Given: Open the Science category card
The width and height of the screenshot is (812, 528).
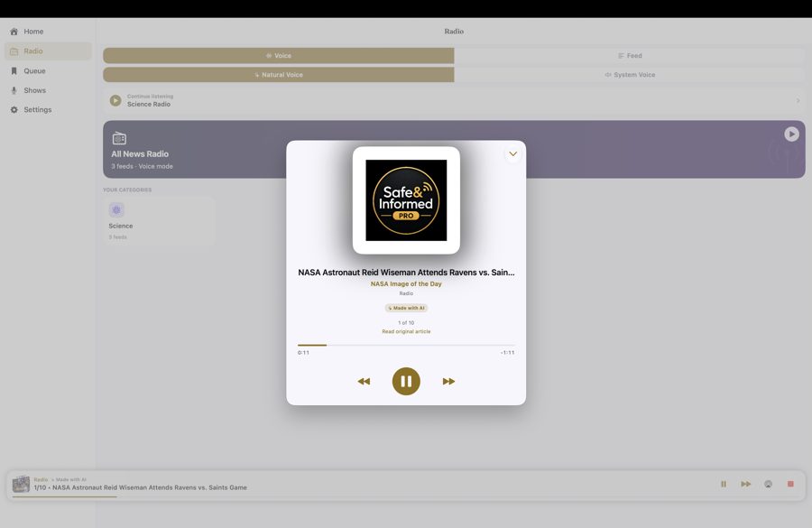Looking at the screenshot, I should (159, 220).
